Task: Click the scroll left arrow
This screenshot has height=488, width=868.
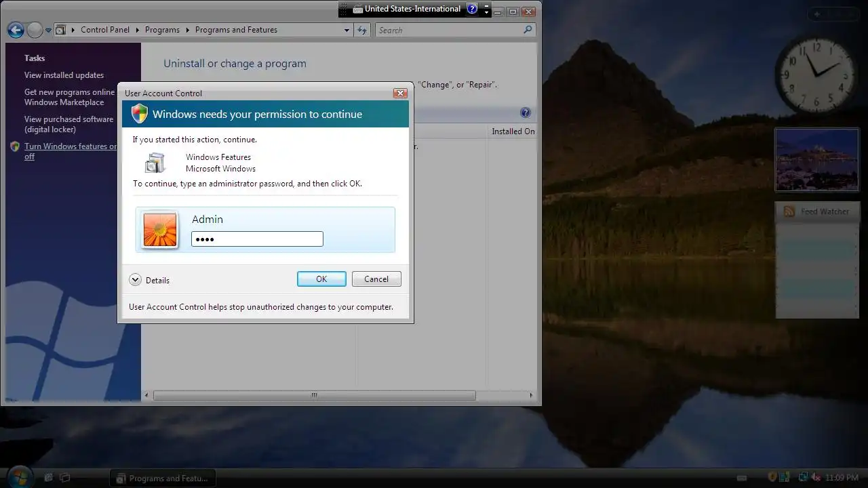Action: pyautogui.click(x=147, y=395)
